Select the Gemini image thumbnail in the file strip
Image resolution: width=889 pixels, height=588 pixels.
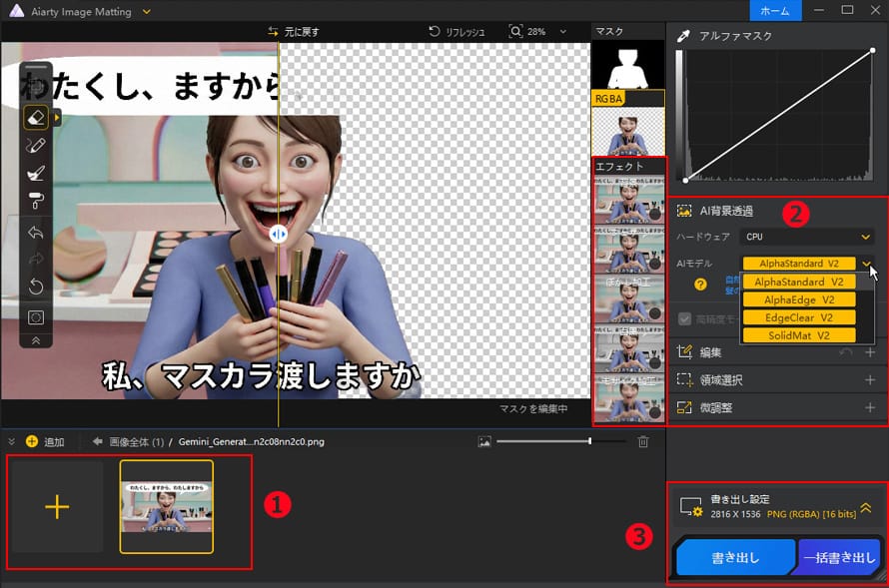coord(166,506)
